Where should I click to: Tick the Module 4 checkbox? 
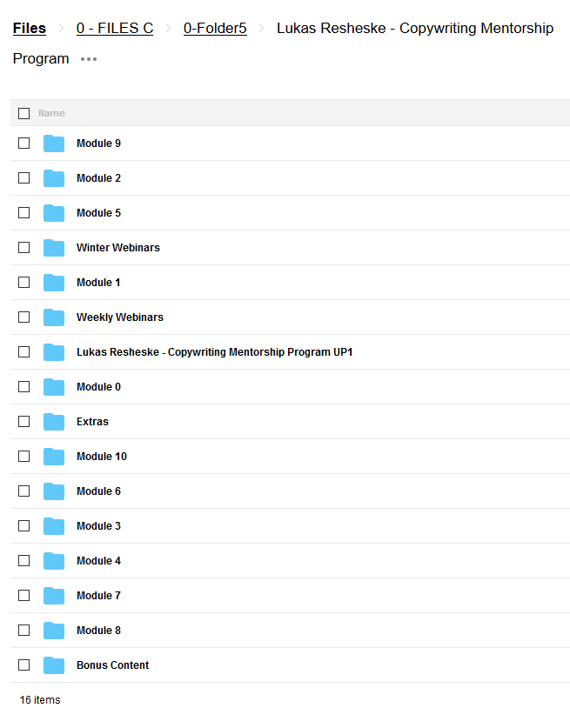point(24,561)
